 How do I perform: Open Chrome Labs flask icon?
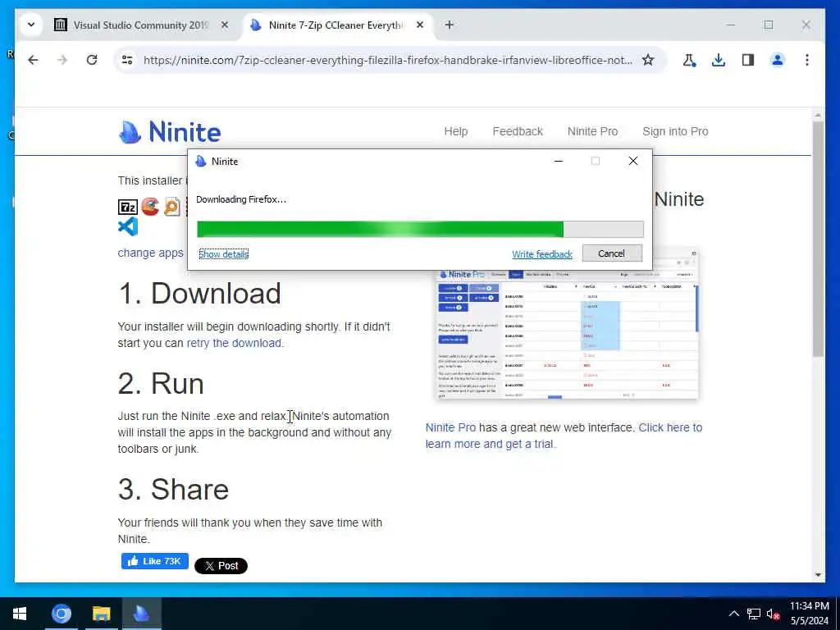tap(689, 60)
